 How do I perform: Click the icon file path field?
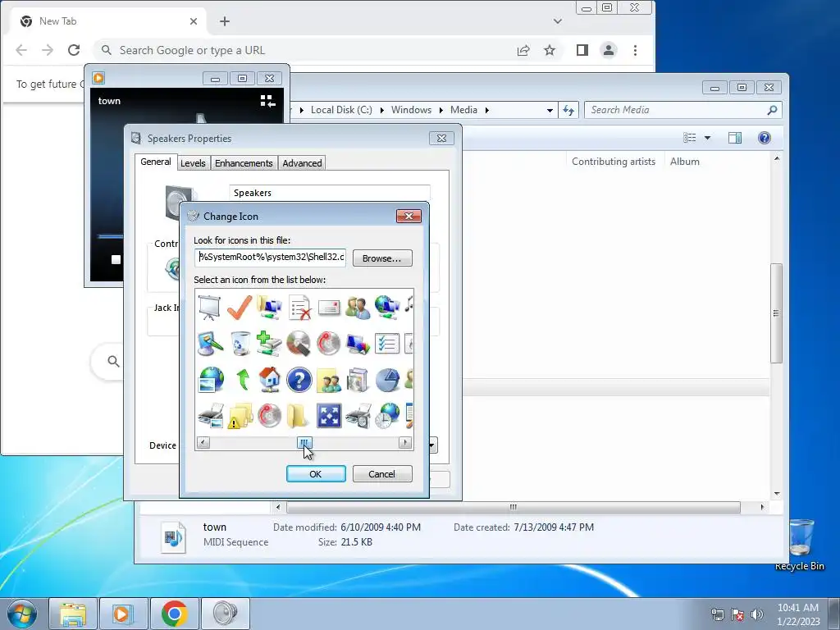pyautogui.click(x=271, y=257)
